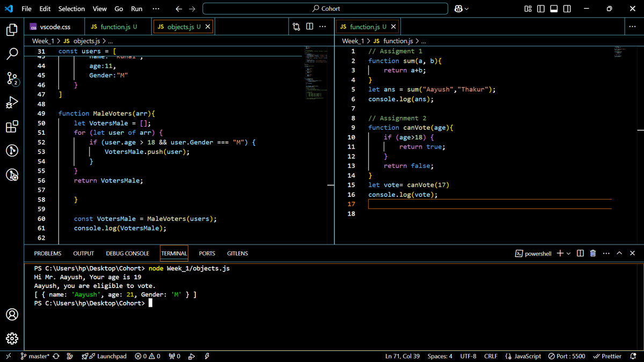The width and height of the screenshot is (644, 362).
Task: Open breadcrumb symbol dropdown after objects.js
Action: (x=110, y=41)
